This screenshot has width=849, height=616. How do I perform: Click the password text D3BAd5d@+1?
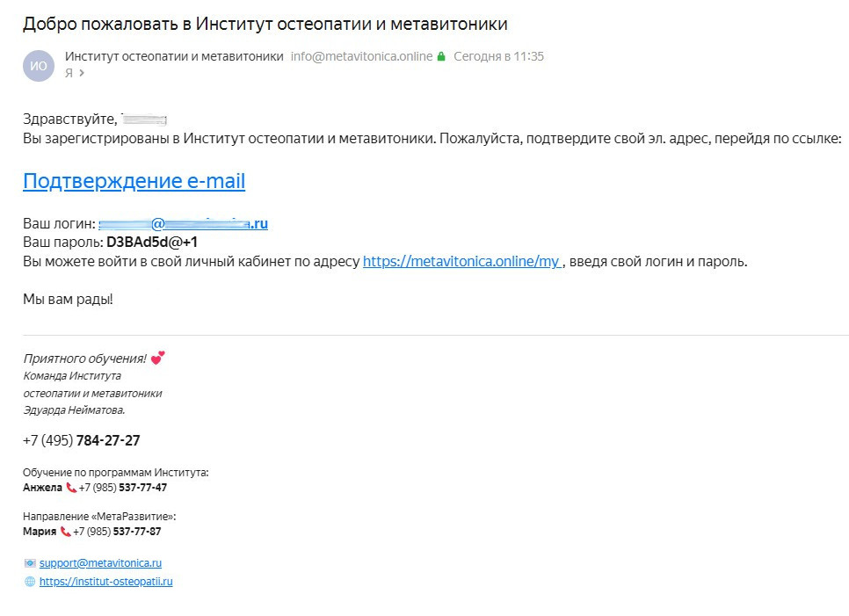click(x=152, y=242)
